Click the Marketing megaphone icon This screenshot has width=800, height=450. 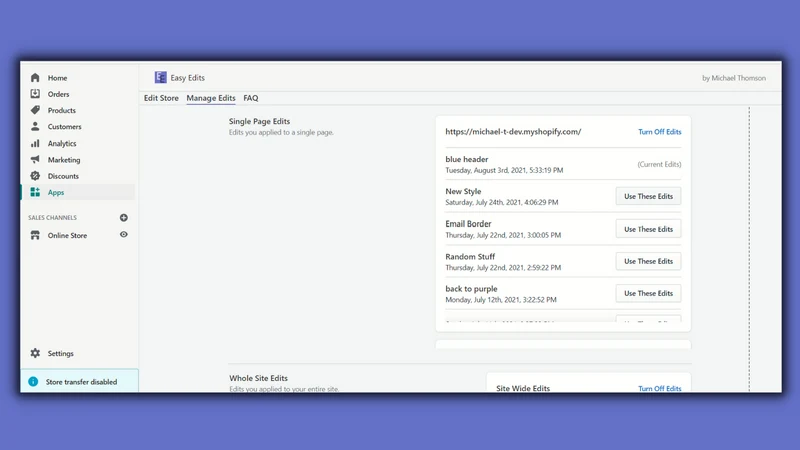(35, 160)
